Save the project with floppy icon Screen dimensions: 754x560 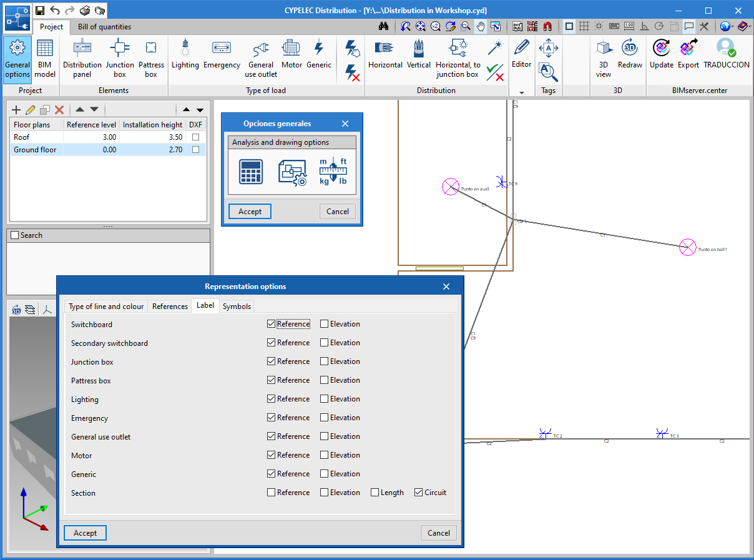click(x=40, y=11)
